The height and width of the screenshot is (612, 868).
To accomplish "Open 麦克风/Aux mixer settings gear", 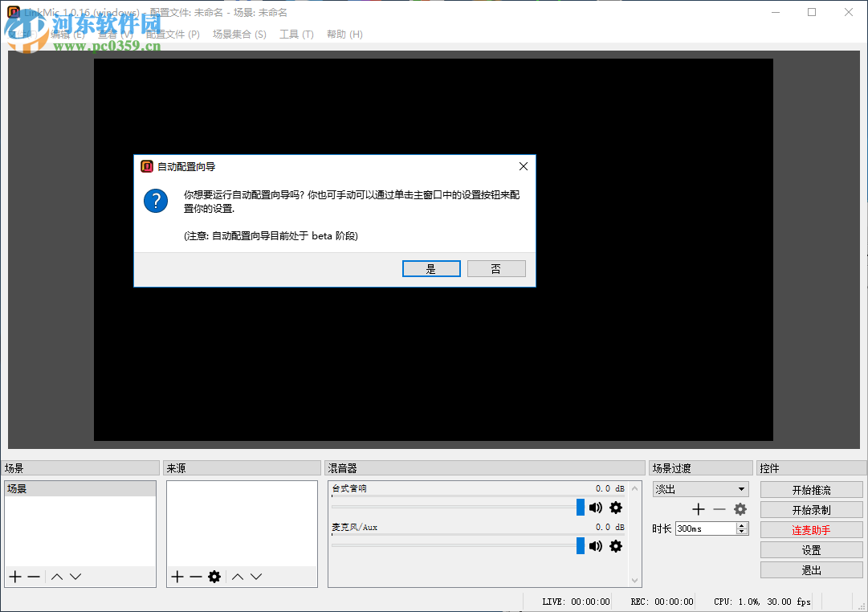I will tap(615, 546).
